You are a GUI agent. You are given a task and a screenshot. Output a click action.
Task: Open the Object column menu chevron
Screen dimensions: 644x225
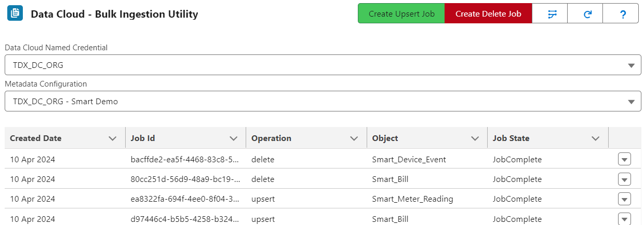pyautogui.click(x=475, y=138)
